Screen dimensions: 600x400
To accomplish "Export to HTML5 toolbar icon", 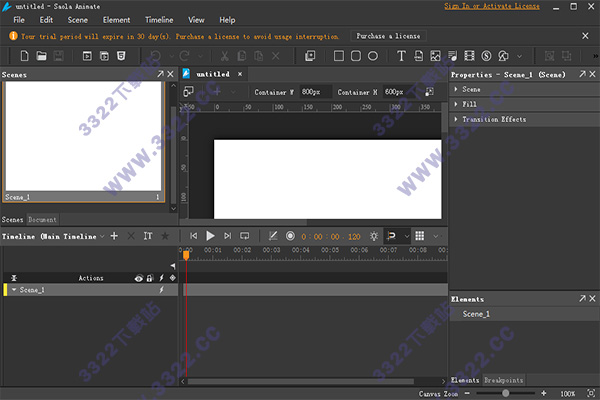I will [121, 56].
